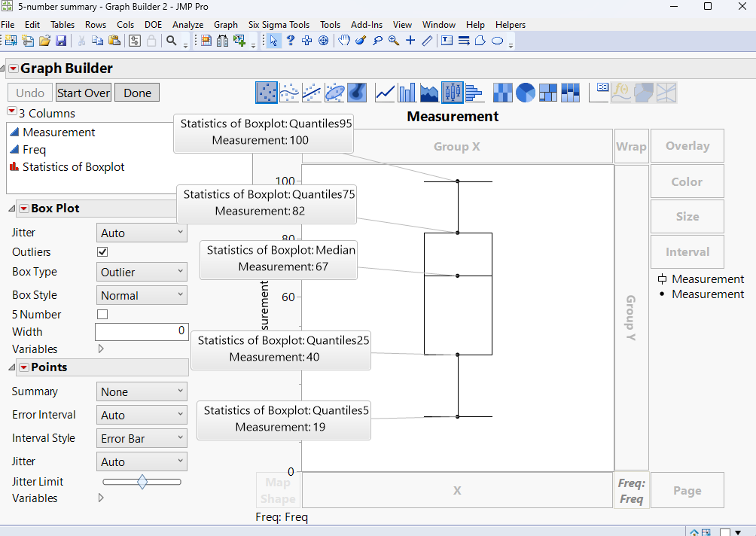Click the Start Over button
Image resolution: width=756 pixels, height=536 pixels.
tap(83, 93)
